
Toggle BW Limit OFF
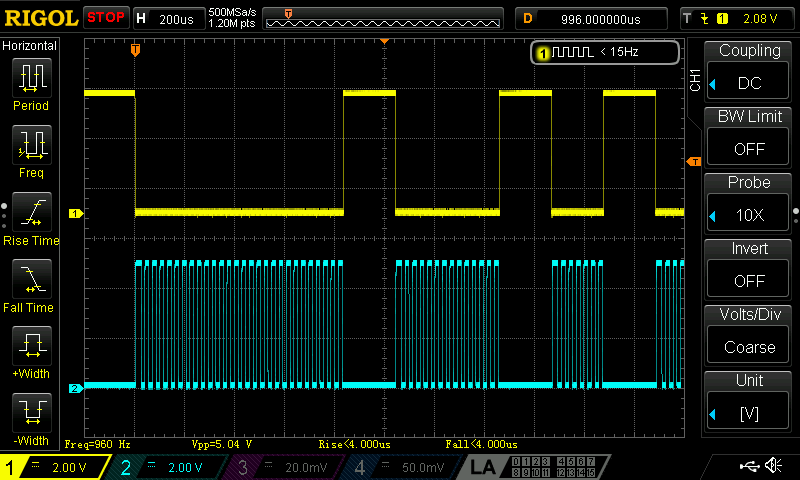coord(748,148)
